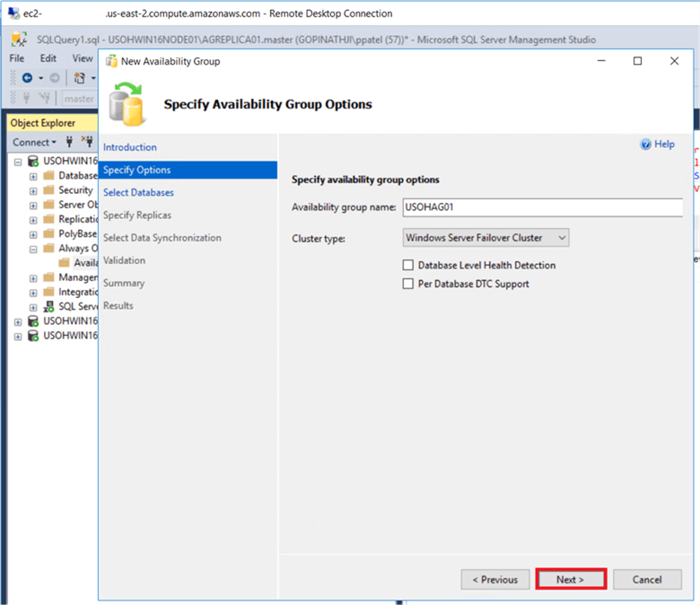Expand the Security folder node
This screenshot has height=605, width=700.
coord(33,191)
